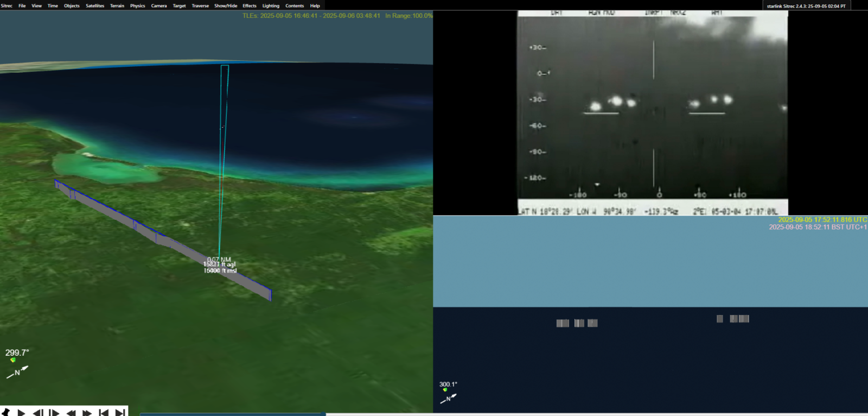
Task: Open the Sitrec menu
Action: coord(7,6)
